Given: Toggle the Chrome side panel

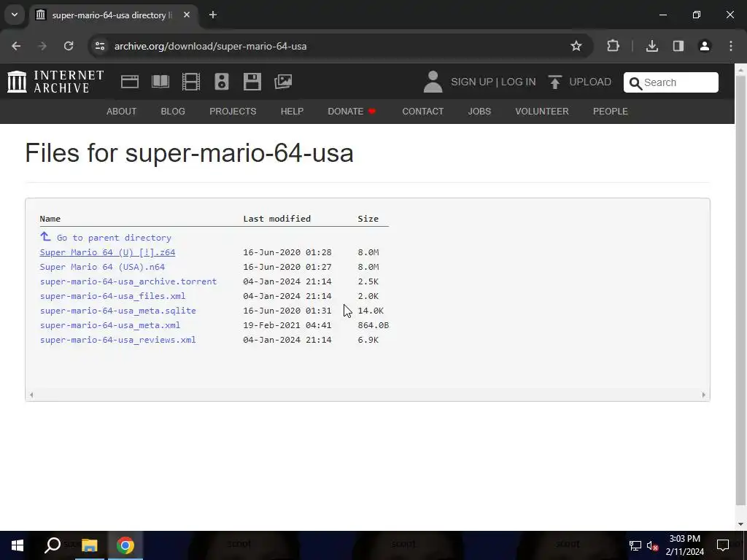Looking at the screenshot, I should (678, 46).
